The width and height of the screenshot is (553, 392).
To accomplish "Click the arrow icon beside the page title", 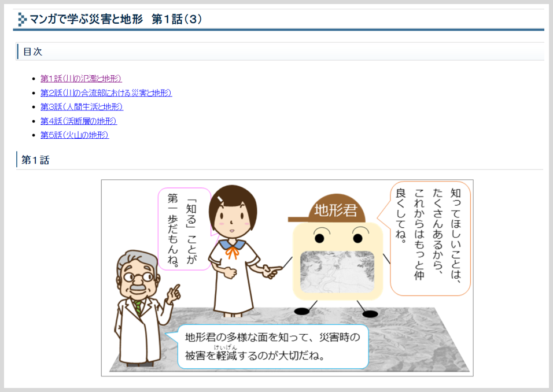I will pyautogui.click(x=22, y=20).
